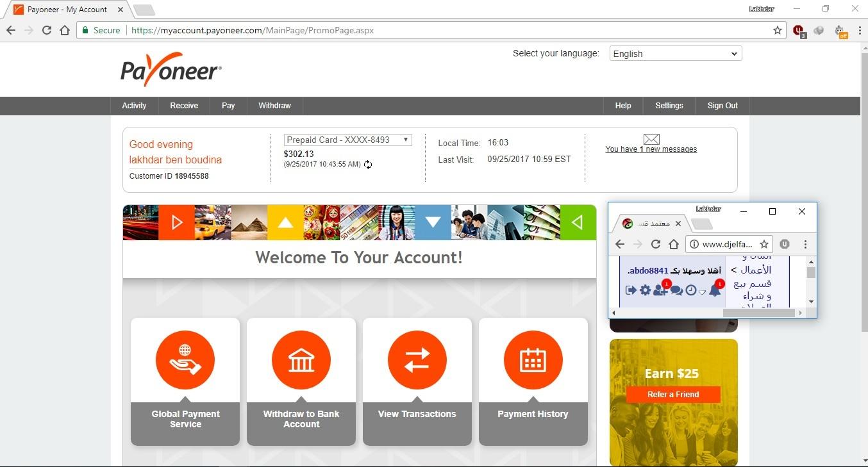
Task: Click the Payoneer logo
Action: coord(171,70)
